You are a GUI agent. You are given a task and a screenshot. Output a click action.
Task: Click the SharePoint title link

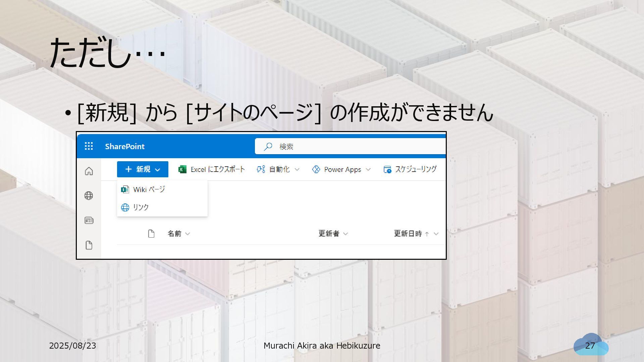click(125, 146)
